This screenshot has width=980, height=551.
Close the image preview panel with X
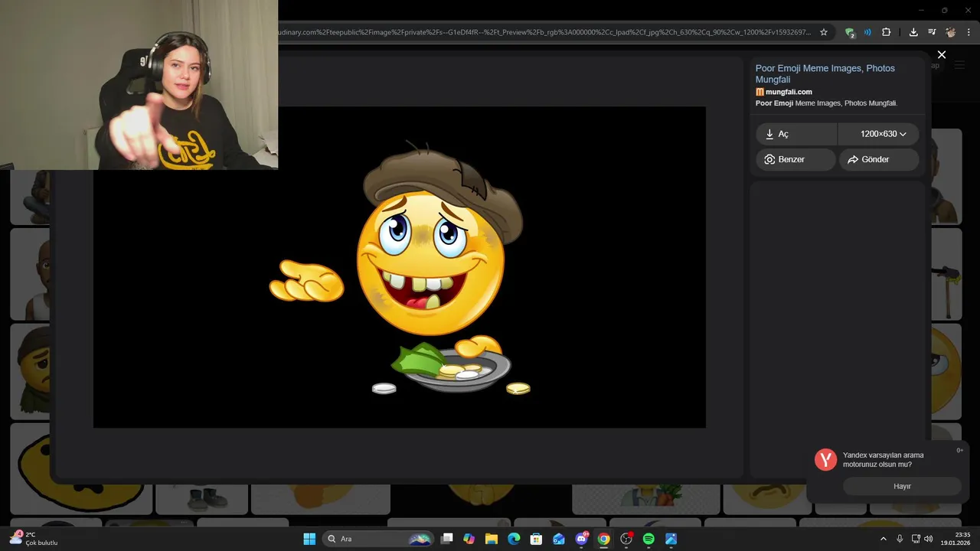(x=942, y=54)
